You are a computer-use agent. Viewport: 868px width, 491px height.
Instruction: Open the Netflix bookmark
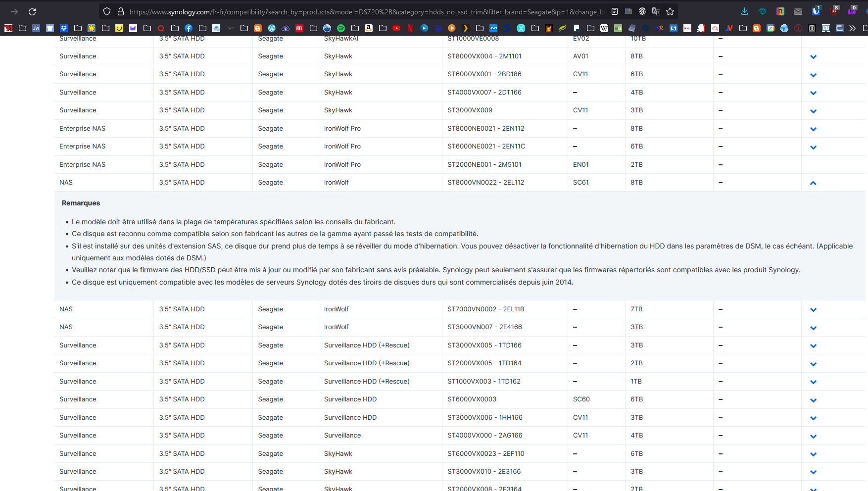pos(410,28)
